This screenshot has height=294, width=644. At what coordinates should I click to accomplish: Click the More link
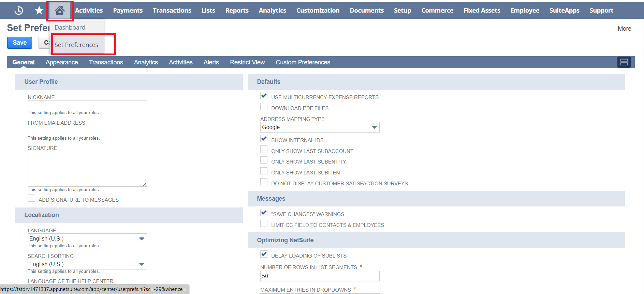point(624,29)
